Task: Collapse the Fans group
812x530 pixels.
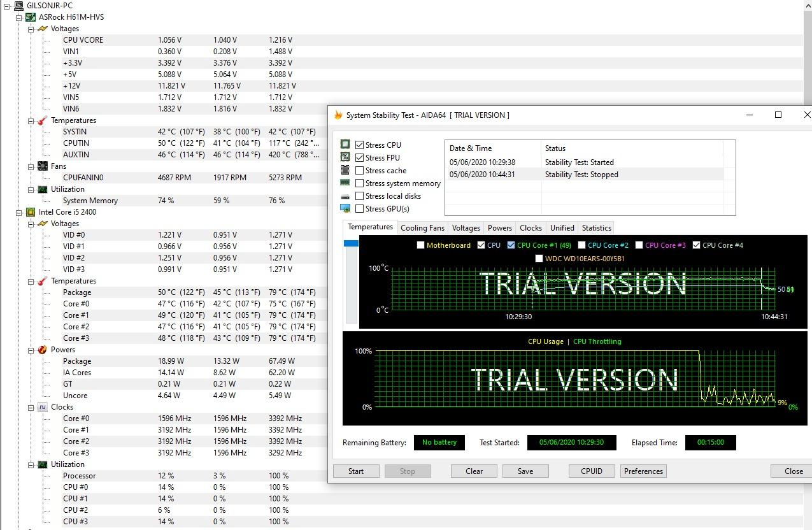Action: tap(31, 166)
